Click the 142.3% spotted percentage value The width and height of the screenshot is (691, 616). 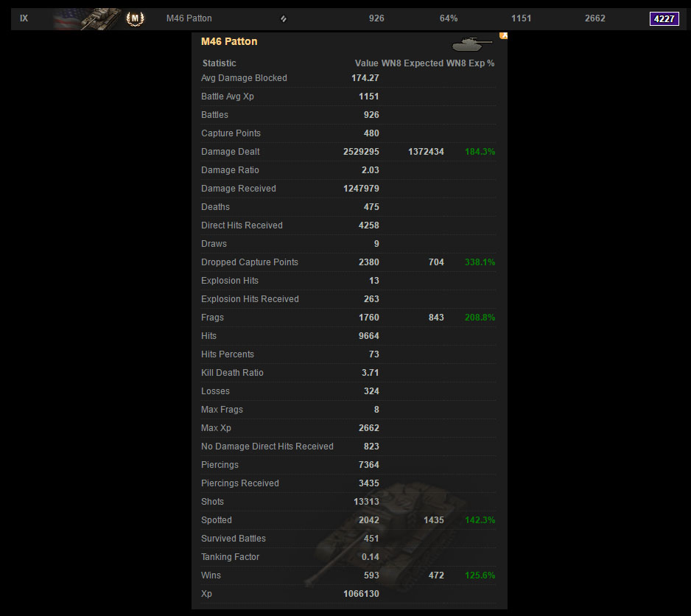480,520
